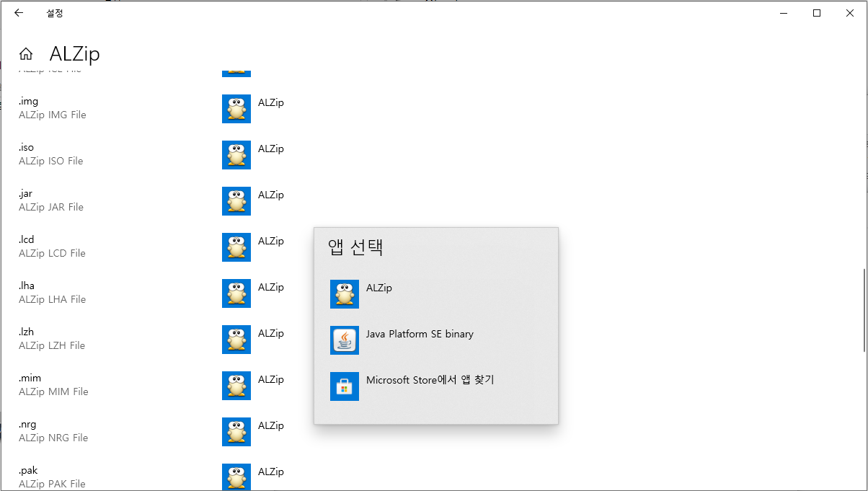Click the ALZip IMG File description
This screenshot has height=491, width=868.
pos(52,115)
